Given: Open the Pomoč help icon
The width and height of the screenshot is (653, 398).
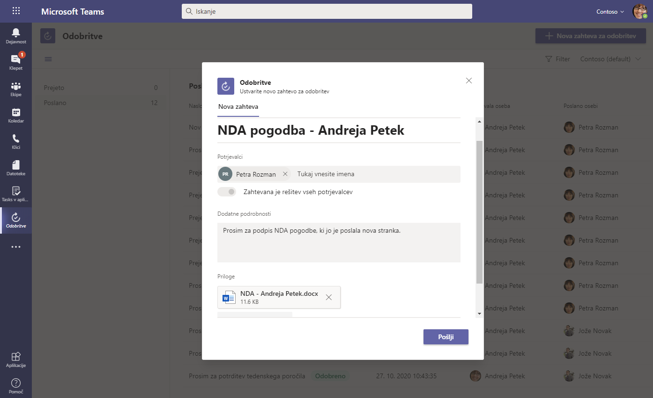Looking at the screenshot, I should (x=16, y=386).
